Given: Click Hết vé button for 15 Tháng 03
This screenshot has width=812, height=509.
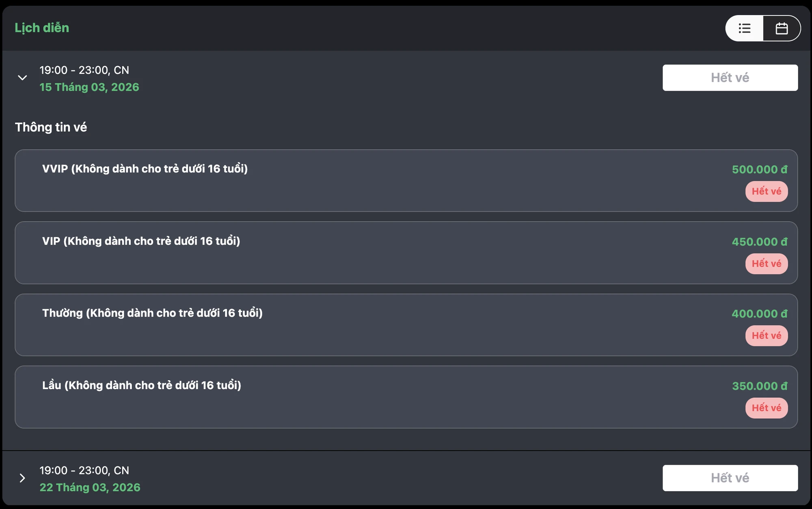Looking at the screenshot, I should 730,78.
